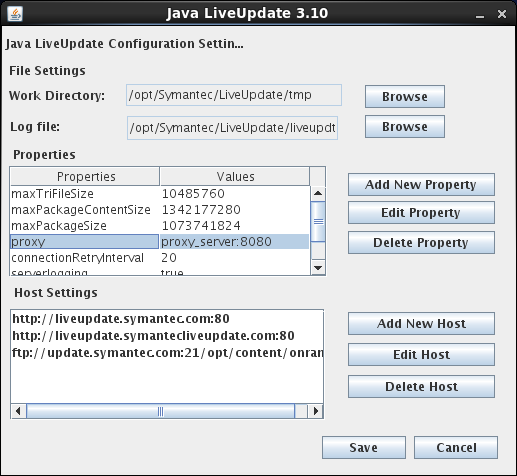Click Add New Property button
This screenshot has width=517, height=476.
click(421, 184)
